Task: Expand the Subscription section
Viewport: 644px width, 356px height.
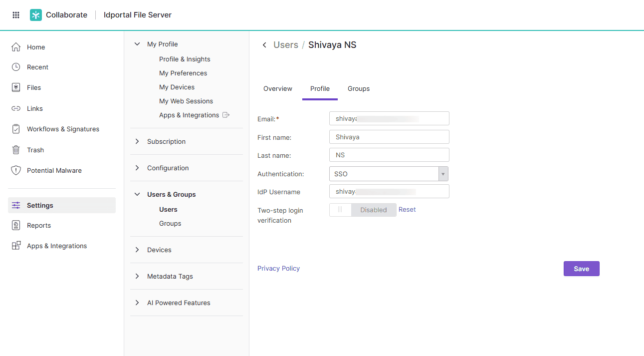Action: coord(137,141)
